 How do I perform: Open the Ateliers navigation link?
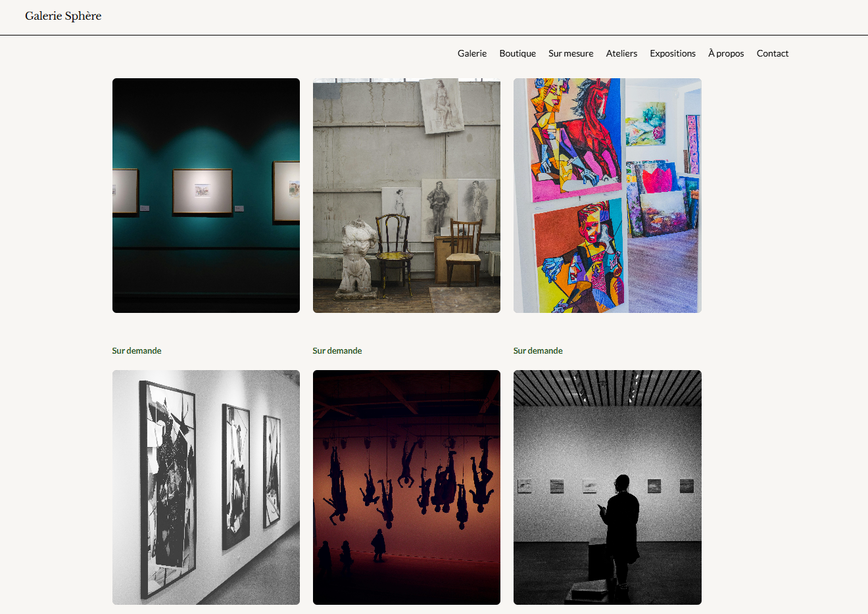621,53
